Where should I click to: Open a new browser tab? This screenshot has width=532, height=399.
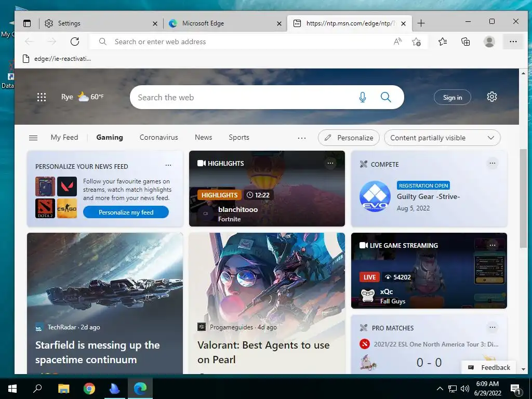(421, 23)
